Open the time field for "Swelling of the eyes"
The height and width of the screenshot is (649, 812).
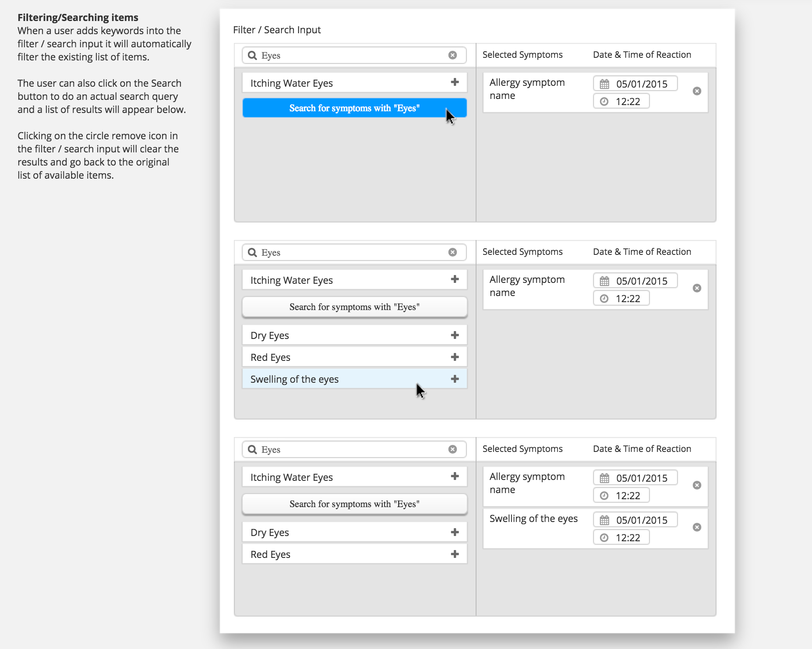[x=621, y=538]
